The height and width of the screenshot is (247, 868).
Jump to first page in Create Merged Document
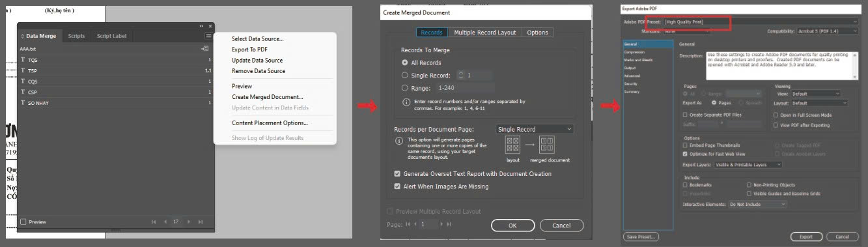tap(408, 224)
